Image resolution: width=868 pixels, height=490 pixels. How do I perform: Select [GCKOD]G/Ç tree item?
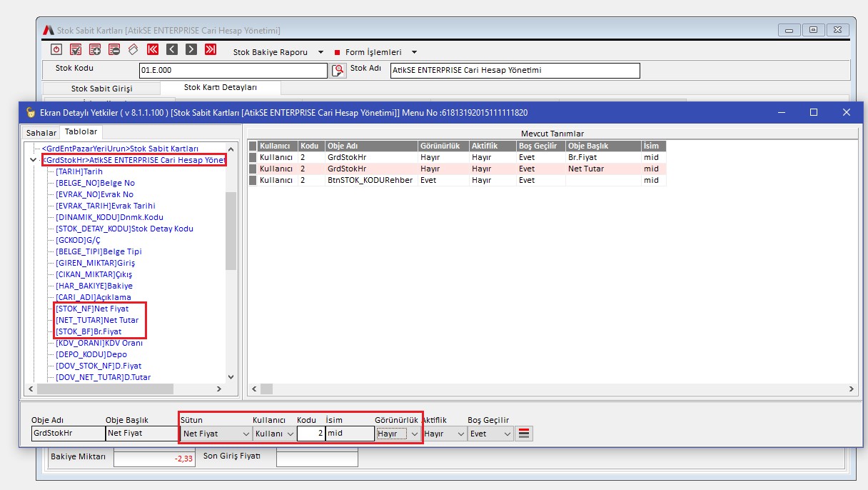point(79,240)
